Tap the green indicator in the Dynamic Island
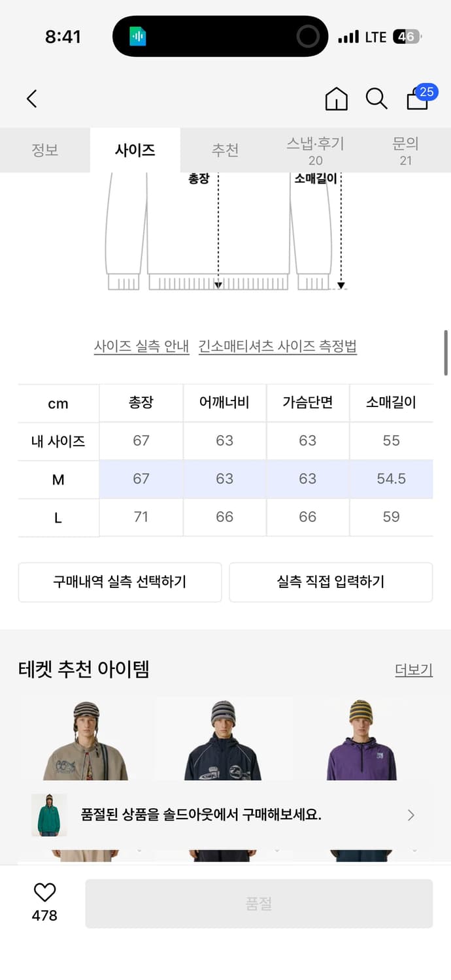The image size is (451, 980). [137, 36]
